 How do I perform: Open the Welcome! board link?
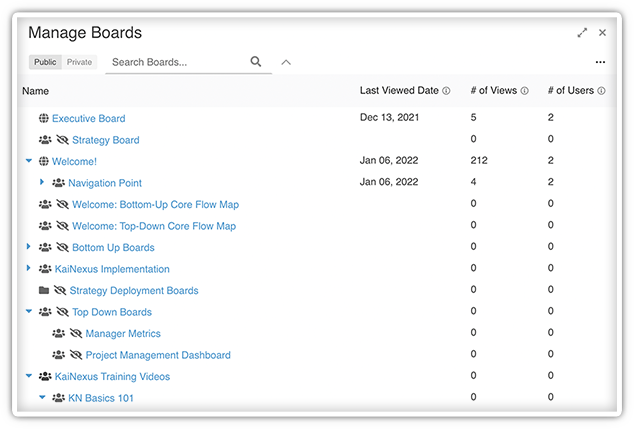click(x=74, y=161)
